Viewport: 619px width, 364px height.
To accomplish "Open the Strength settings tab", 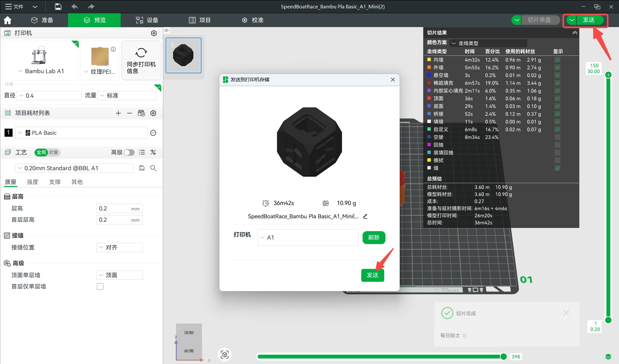I will (x=33, y=182).
